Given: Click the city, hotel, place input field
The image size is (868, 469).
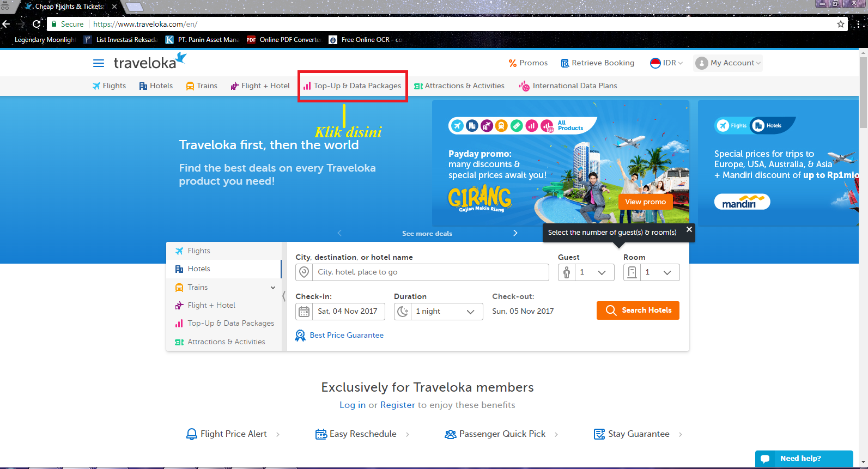Looking at the screenshot, I should pos(422,272).
